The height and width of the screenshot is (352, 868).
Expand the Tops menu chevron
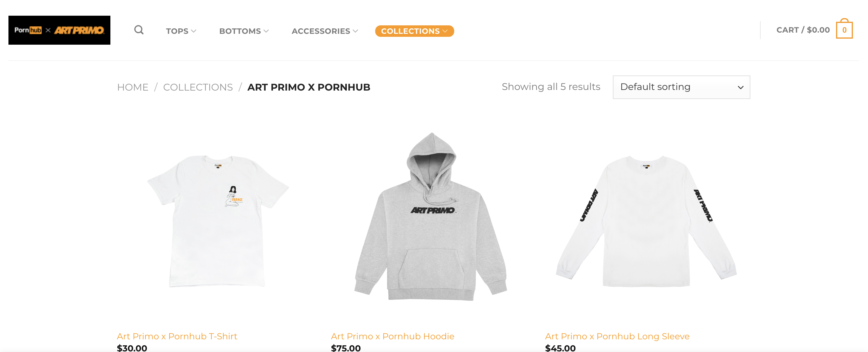point(193,31)
